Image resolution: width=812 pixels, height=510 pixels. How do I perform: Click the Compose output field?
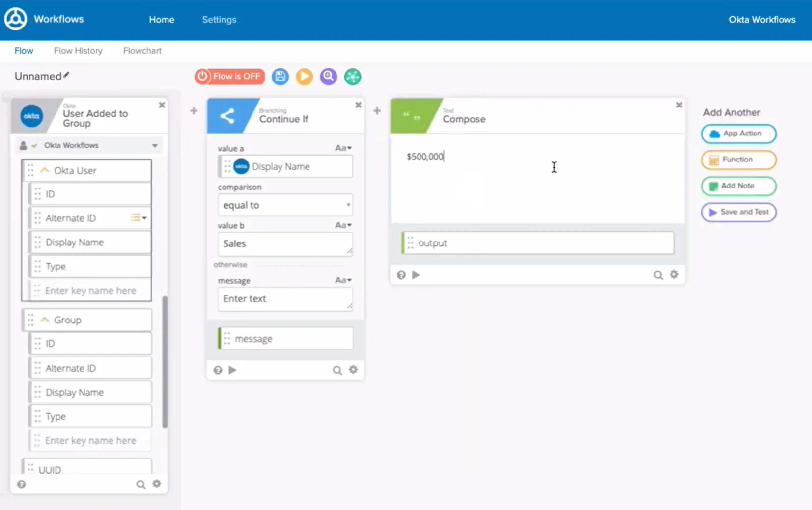point(537,243)
